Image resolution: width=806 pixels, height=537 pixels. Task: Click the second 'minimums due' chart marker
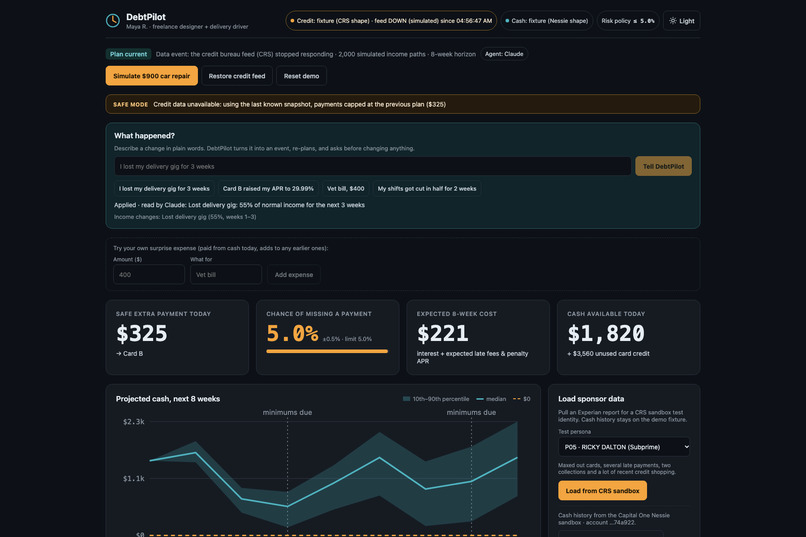471,412
